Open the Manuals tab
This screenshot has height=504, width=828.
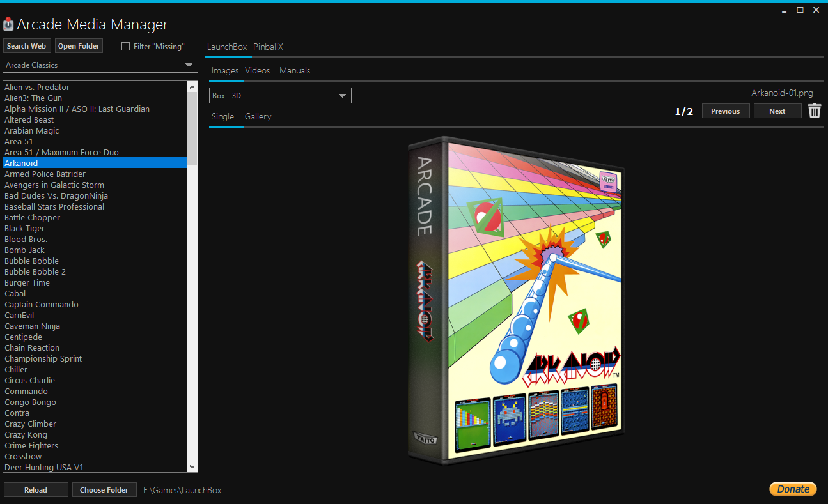point(295,71)
